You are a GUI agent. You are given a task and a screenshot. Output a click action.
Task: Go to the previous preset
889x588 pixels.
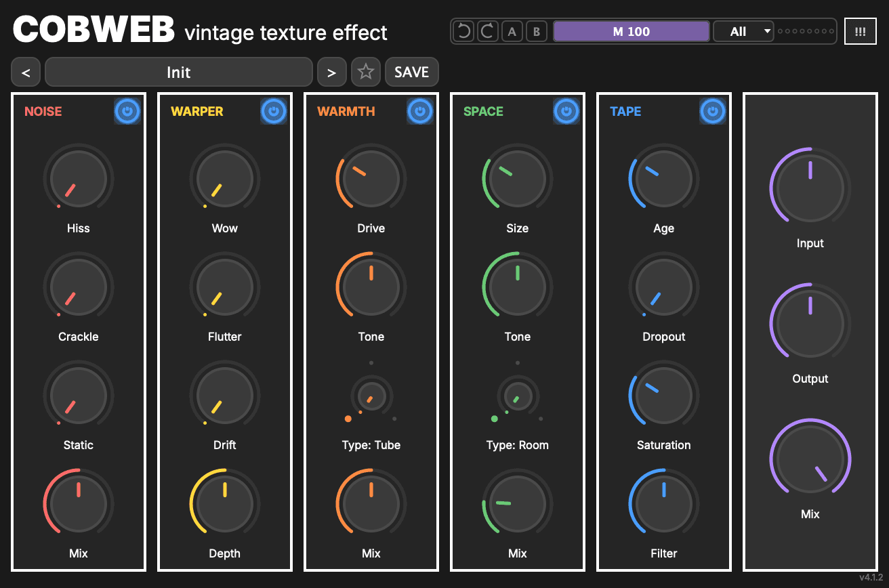click(x=26, y=72)
